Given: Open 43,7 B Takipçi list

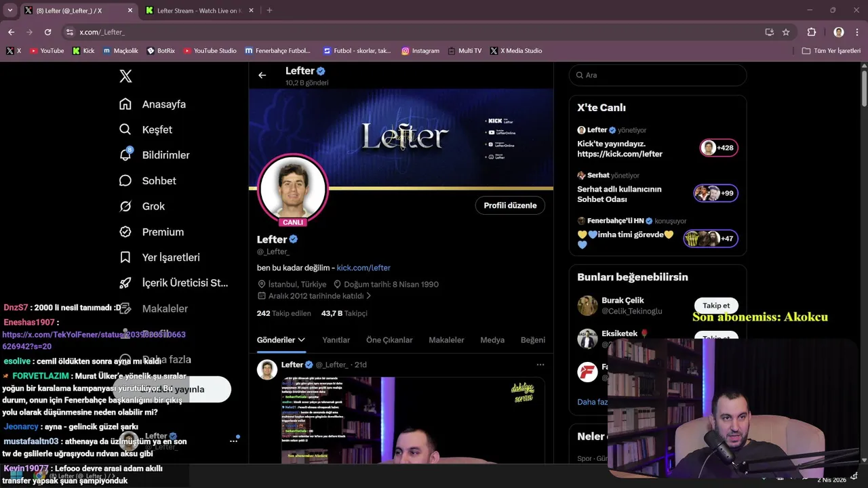Looking at the screenshot, I should pyautogui.click(x=344, y=313).
